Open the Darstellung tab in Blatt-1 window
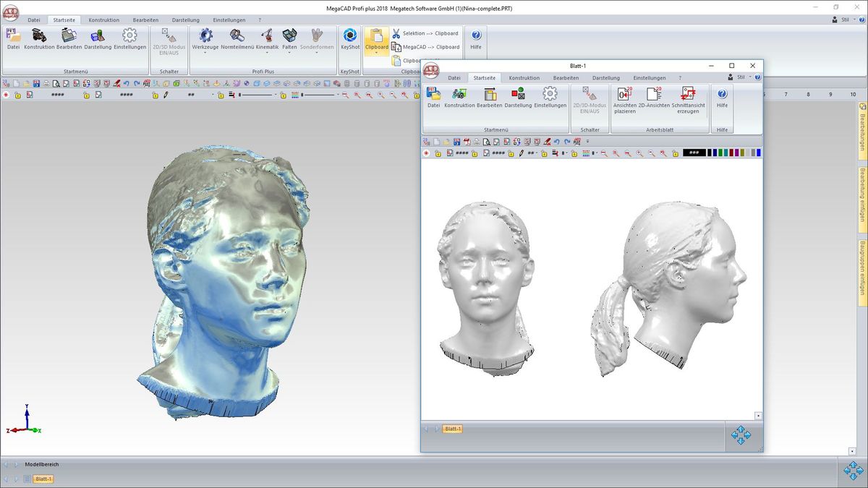Image resolution: width=868 pixels, height=488 pixels. pyautogui.click(x=605, y=77)
